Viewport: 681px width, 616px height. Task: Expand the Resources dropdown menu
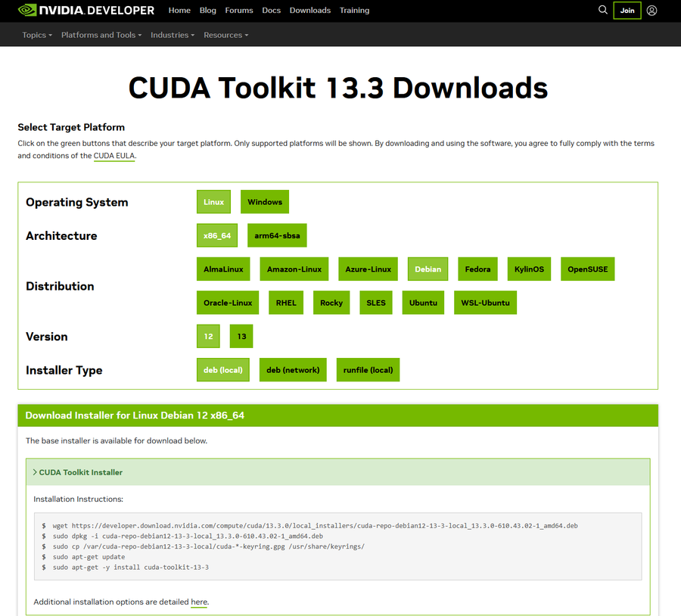point(225,35)
